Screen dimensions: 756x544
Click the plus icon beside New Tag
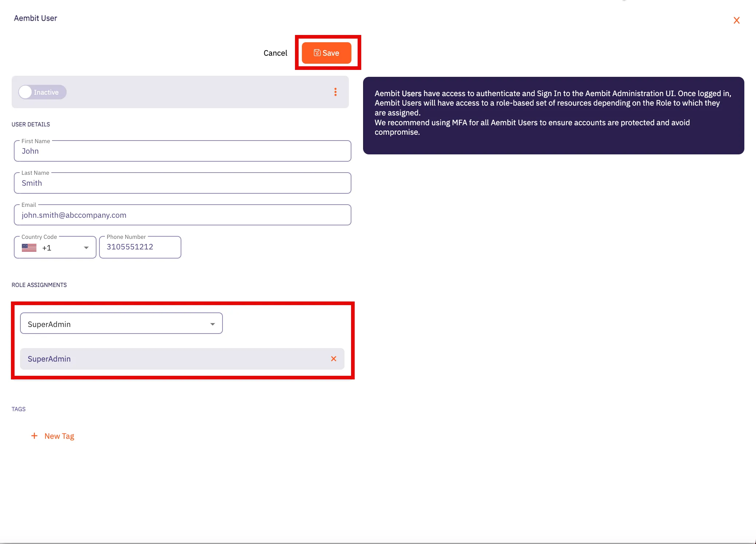coord(34,436)
